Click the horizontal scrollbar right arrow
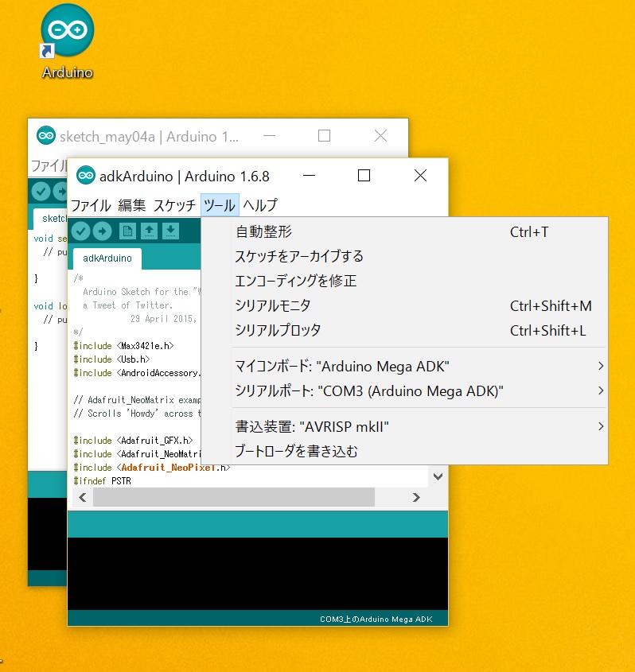The height and width of the screenshot is (672, 635). point(415,497)
